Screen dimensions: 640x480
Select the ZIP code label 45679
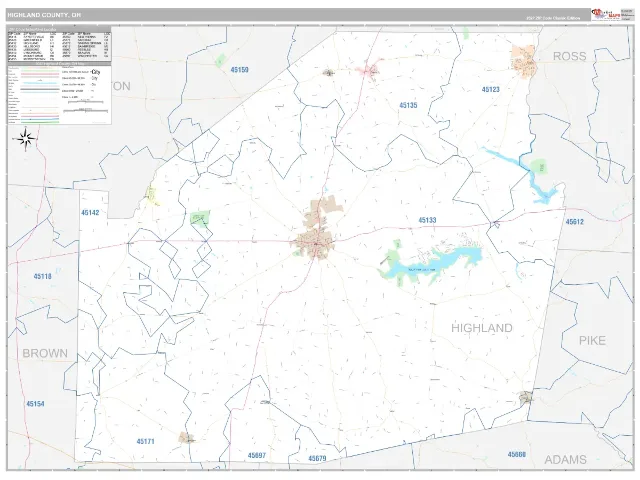[x=317, y=458]
